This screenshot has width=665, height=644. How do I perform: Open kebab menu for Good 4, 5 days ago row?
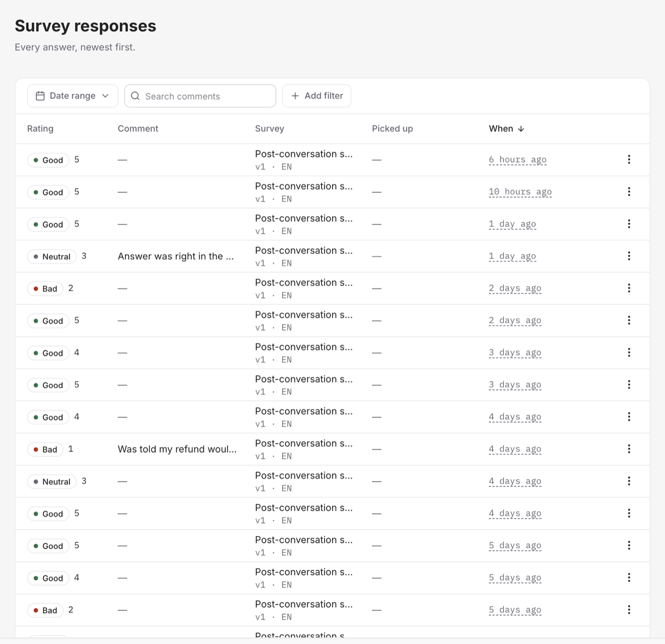tap(629, 578)
